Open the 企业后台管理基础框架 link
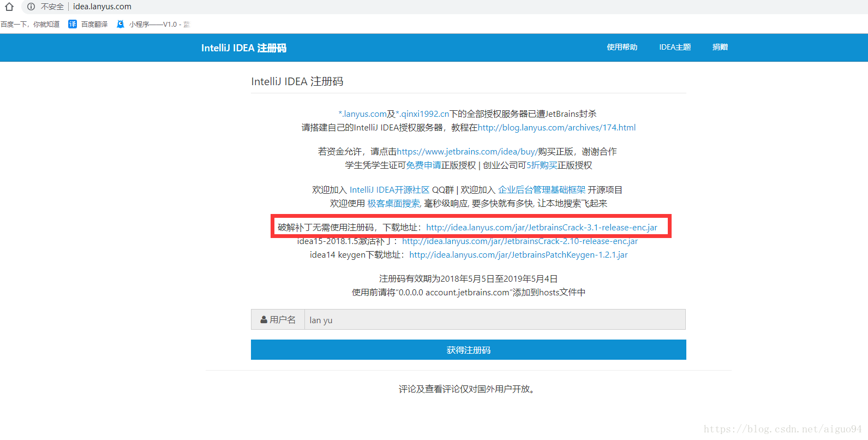The image size is (868, 440). click(542, 189)
